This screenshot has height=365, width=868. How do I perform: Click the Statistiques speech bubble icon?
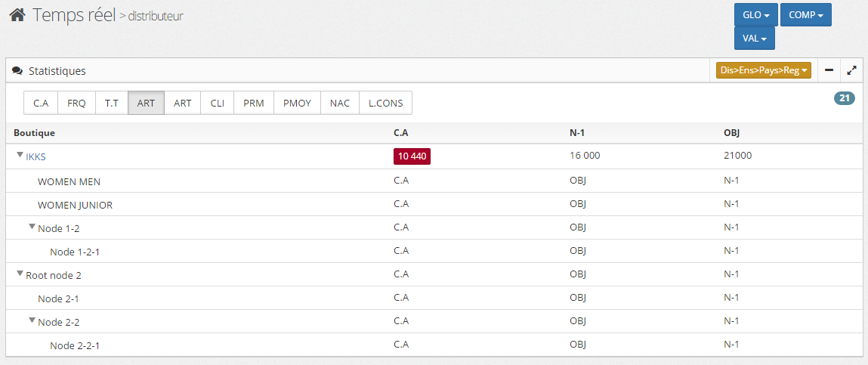17,71
